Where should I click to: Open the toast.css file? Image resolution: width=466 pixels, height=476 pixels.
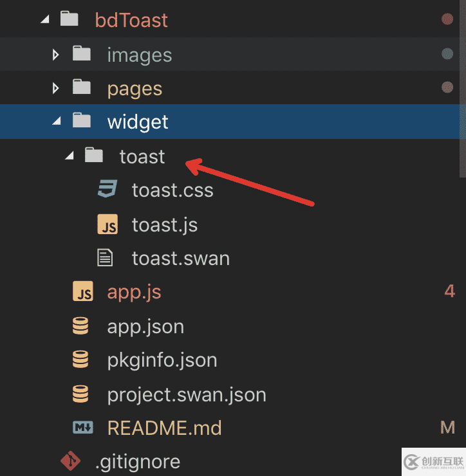pyautogui.click(x=172, y=190)
